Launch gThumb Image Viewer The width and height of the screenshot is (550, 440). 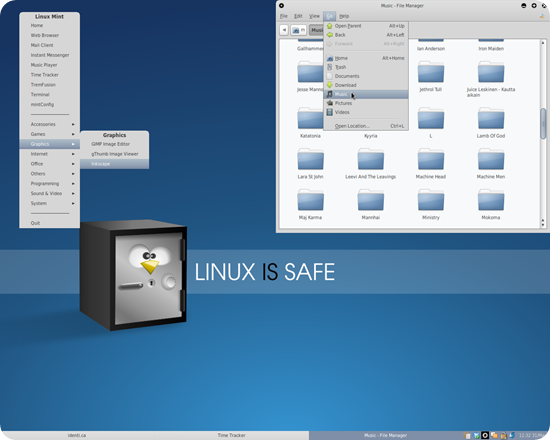click(114, 154)
